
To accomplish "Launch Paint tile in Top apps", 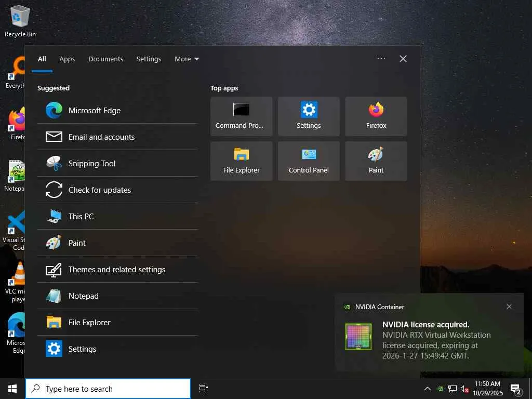I will tap(376, 161).
